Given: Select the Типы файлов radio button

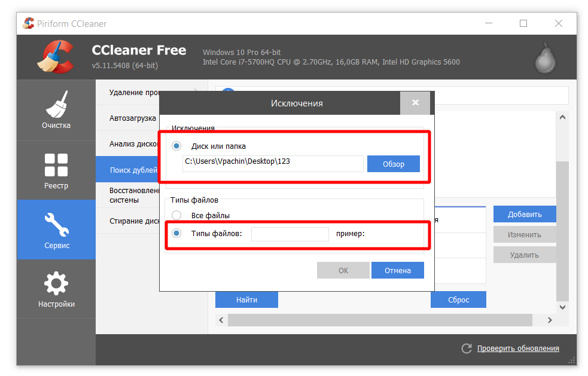Looking at the screenshot, I should pos(176,233).
